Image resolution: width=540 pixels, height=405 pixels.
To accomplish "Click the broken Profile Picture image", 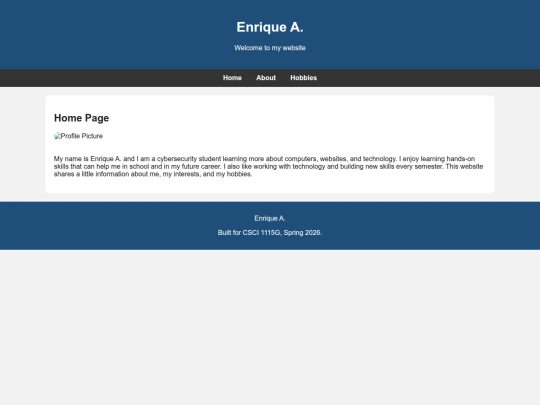I will pyautogui.click(x=79, y=136).
